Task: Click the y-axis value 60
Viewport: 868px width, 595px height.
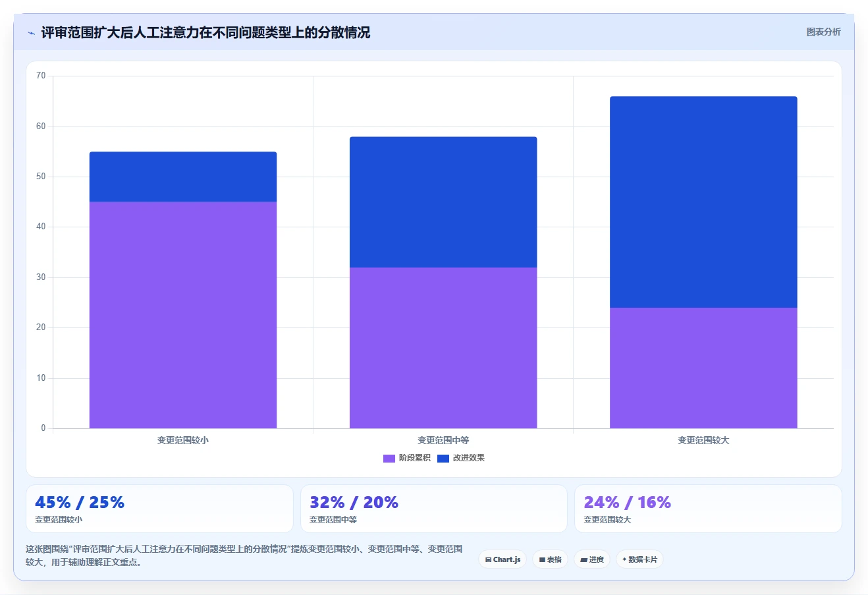Action: 41,127
